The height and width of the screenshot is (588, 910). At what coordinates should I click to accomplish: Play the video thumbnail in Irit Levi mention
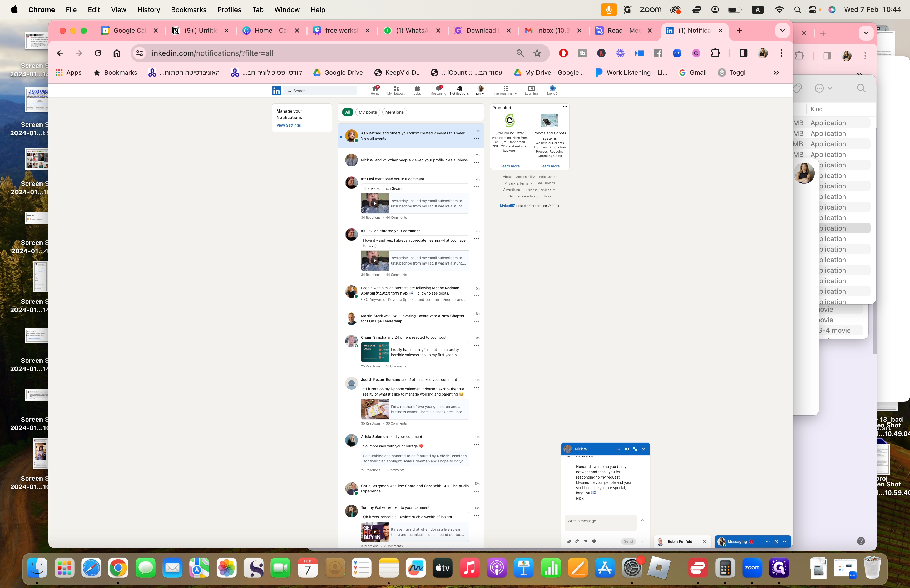pyautogui.click(x=375, y=203)
